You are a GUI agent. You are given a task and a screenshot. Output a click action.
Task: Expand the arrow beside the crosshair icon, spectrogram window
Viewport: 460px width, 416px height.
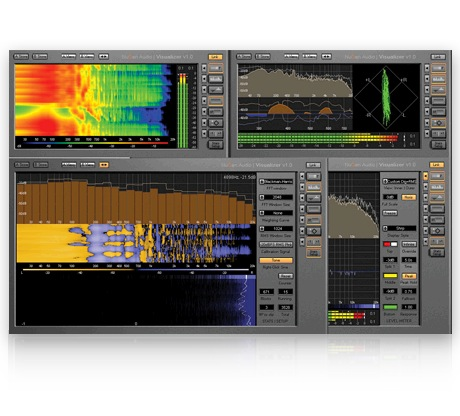pos(204,123)
